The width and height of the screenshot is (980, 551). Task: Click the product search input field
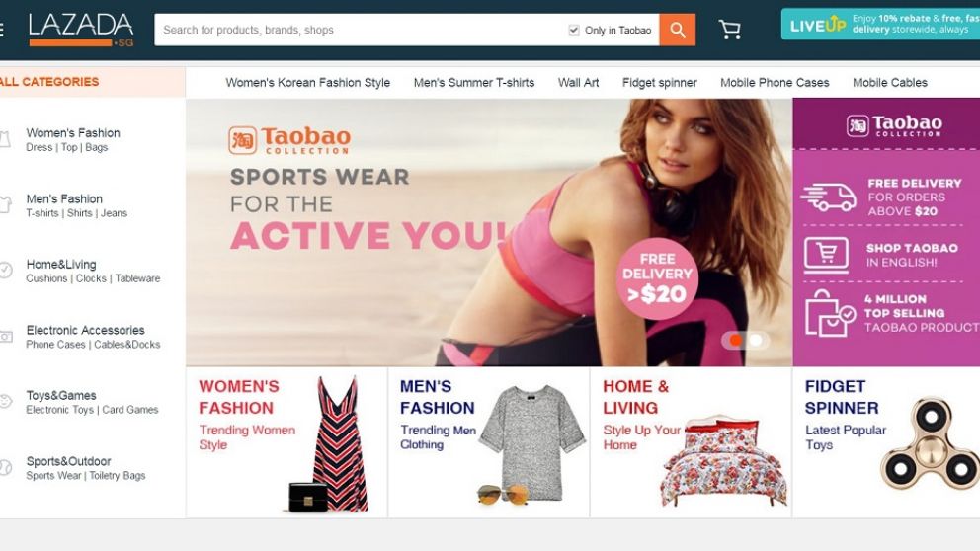tap(360, 30)
